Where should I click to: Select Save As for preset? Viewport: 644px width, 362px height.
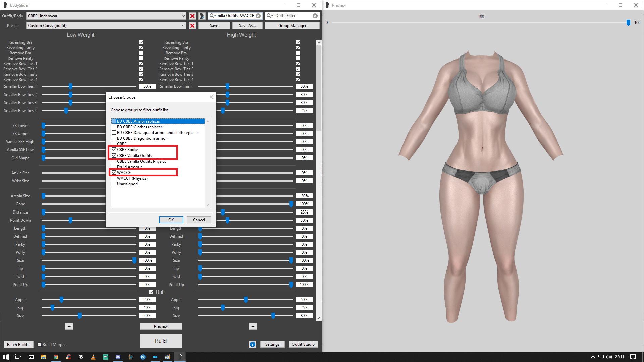pyautogui.click(x=247, y=25)
